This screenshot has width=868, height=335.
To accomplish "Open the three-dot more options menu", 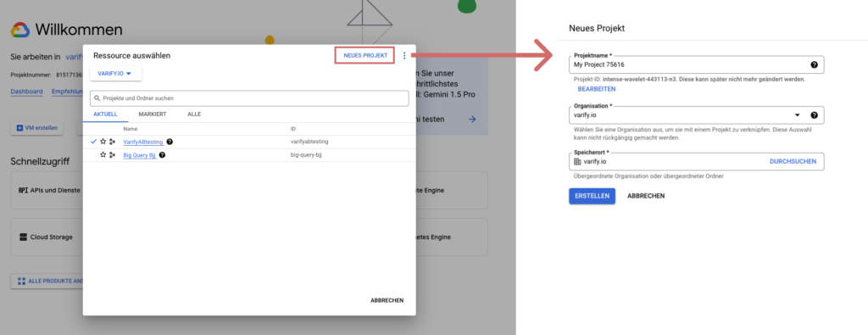I will tap(404, 55).
